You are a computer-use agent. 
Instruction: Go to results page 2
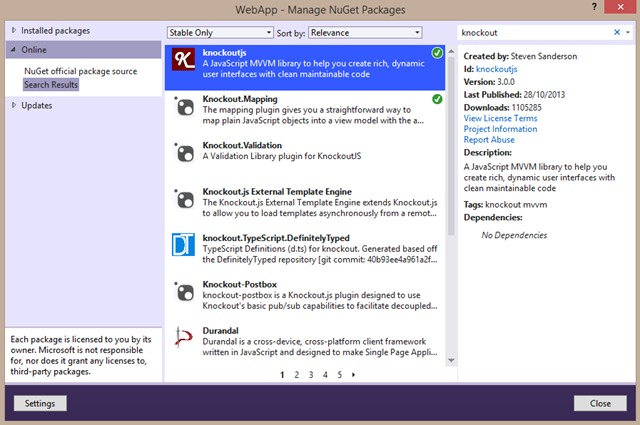tap(297, 374)
